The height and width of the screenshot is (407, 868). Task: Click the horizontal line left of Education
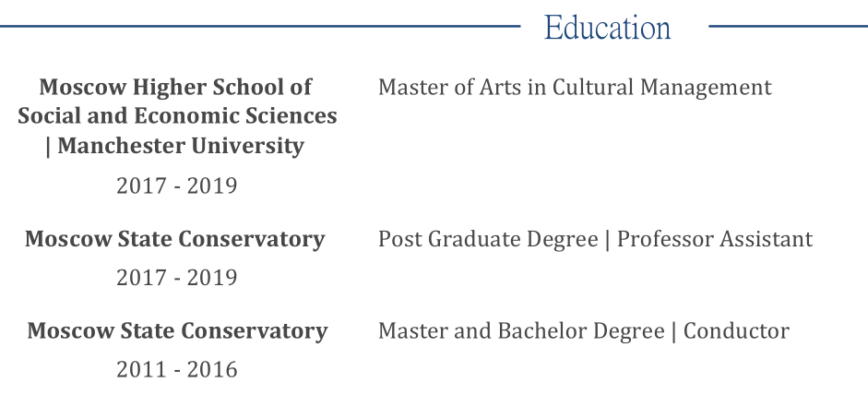tap(260, 26)
